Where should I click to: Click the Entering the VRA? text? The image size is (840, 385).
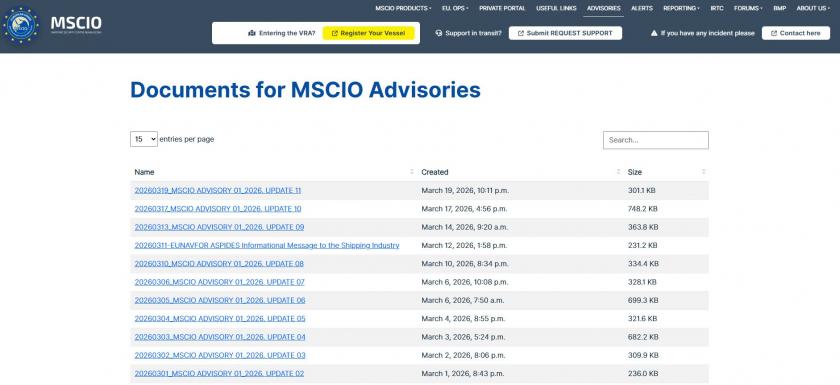(x=287, y=33)
